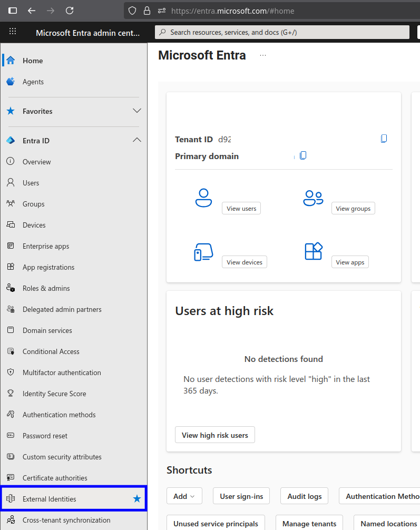Click the browser URL address bar
Screen dimensions: 420x530
272,11
